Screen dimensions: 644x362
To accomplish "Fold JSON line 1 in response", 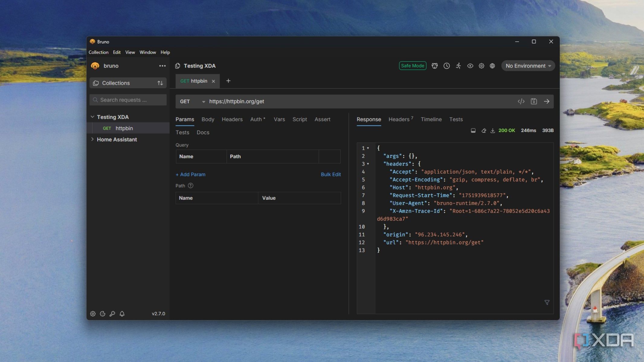I will [x=368, y=148].
